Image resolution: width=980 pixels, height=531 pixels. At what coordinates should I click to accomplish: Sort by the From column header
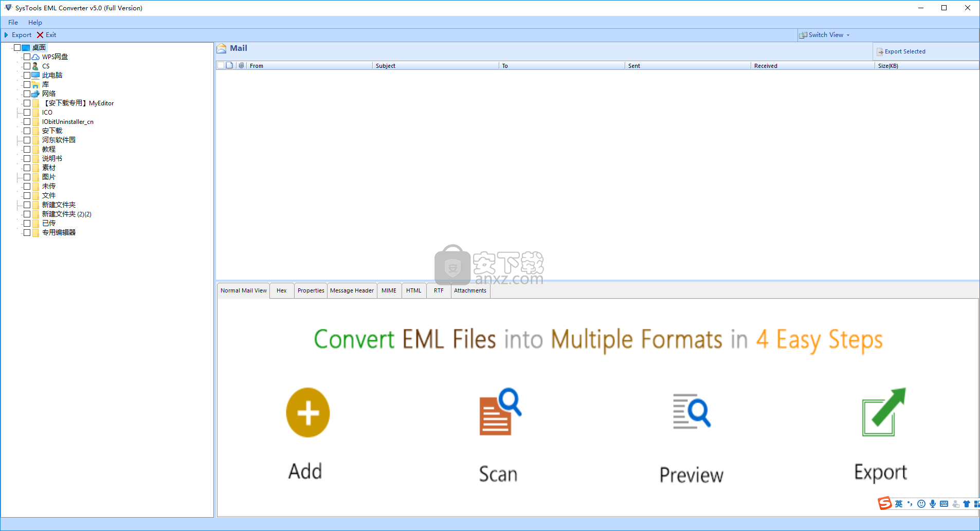[310, 66]
